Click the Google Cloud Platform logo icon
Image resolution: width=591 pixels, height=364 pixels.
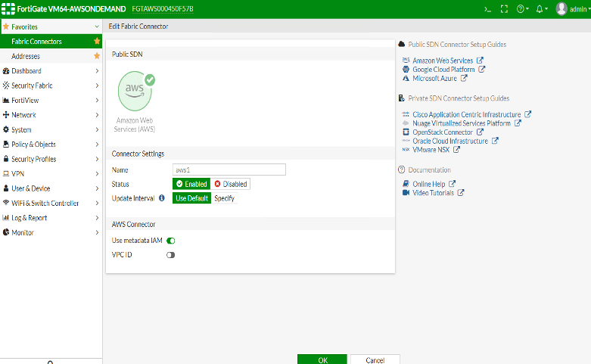click(406, 70)
